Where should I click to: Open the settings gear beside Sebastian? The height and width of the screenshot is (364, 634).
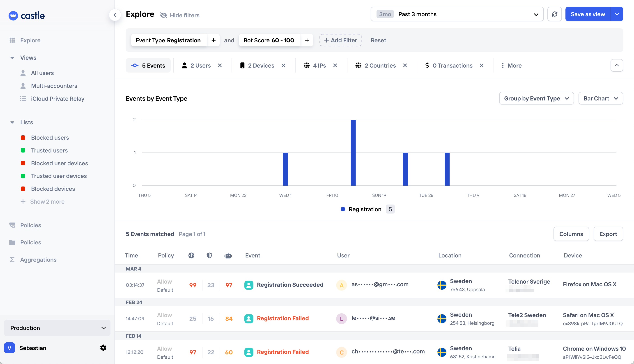[x=103, y=348]
